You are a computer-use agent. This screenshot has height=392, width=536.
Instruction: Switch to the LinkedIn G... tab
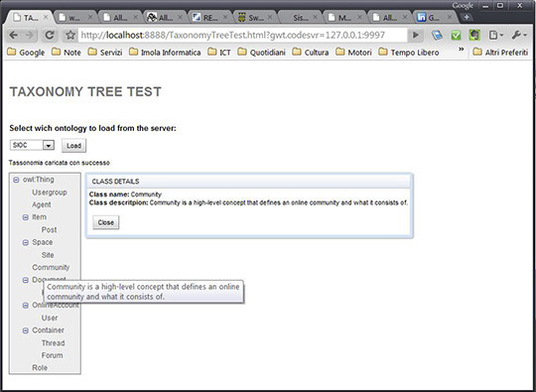coord(434,18)
